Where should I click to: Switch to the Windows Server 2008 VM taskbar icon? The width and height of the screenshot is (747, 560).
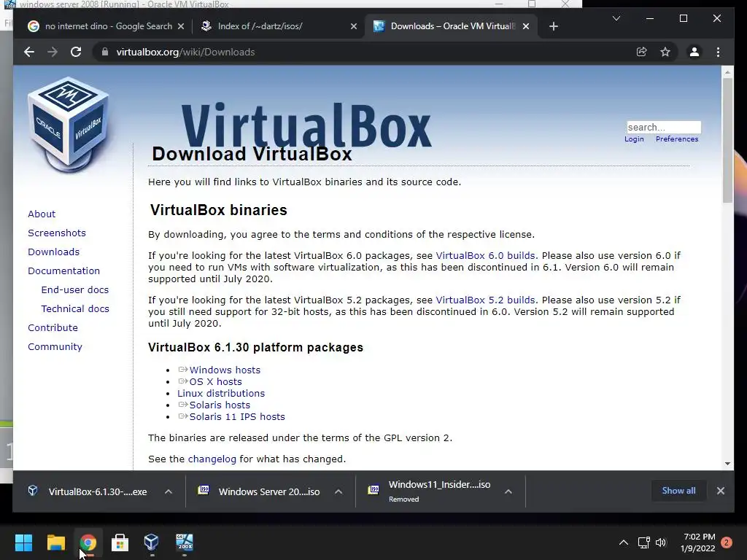[184, 542]
